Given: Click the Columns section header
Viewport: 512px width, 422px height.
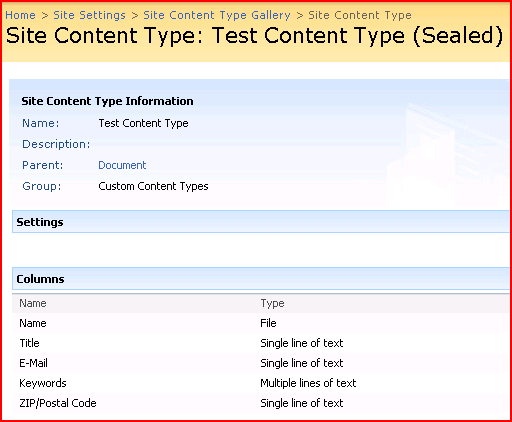Looking at the screenshot, I should point(261,279).
